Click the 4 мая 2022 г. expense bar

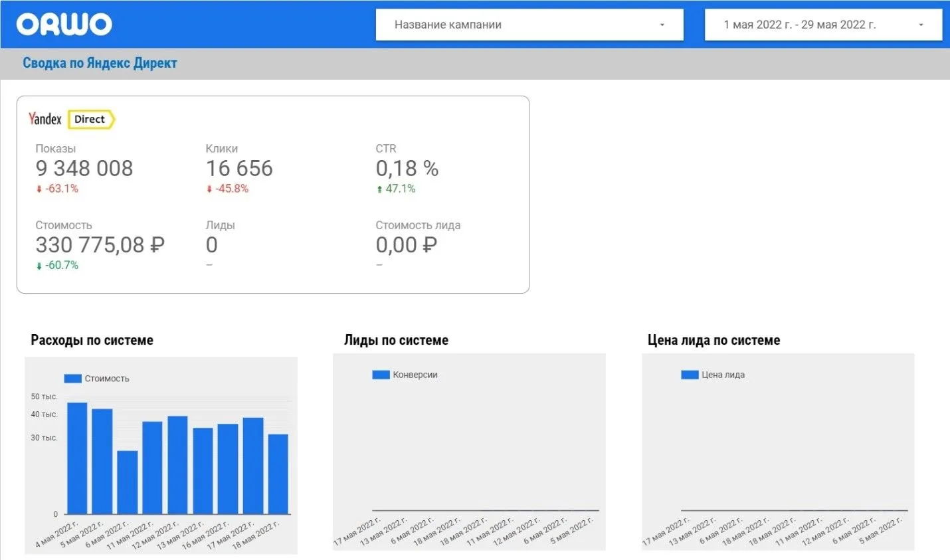[77, 458]
